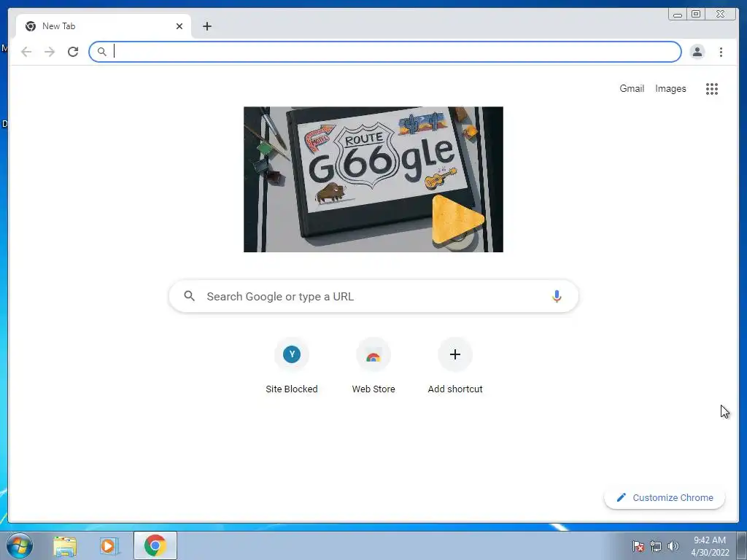Open a new tab with plus button
747x560 pixels.
pos(206,26)
